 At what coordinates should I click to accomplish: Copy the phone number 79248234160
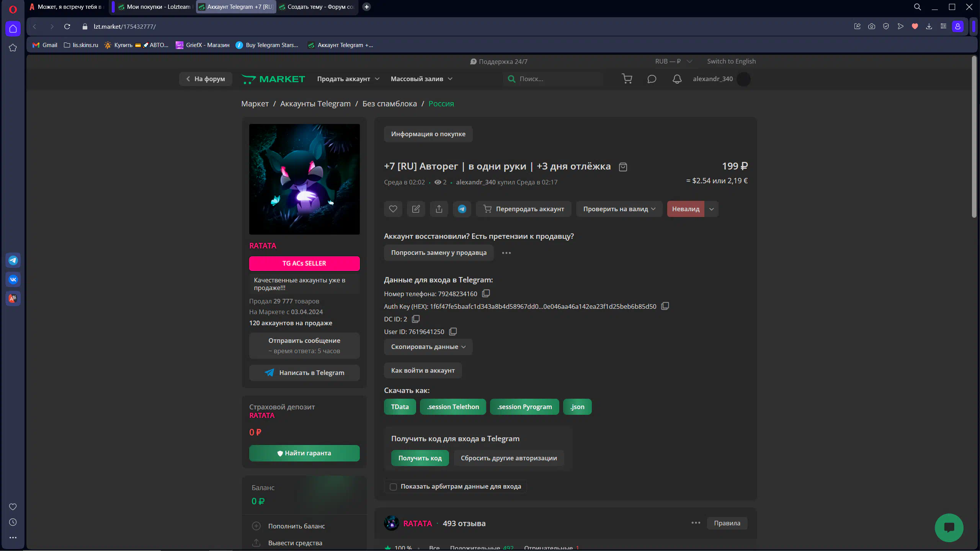486,293
